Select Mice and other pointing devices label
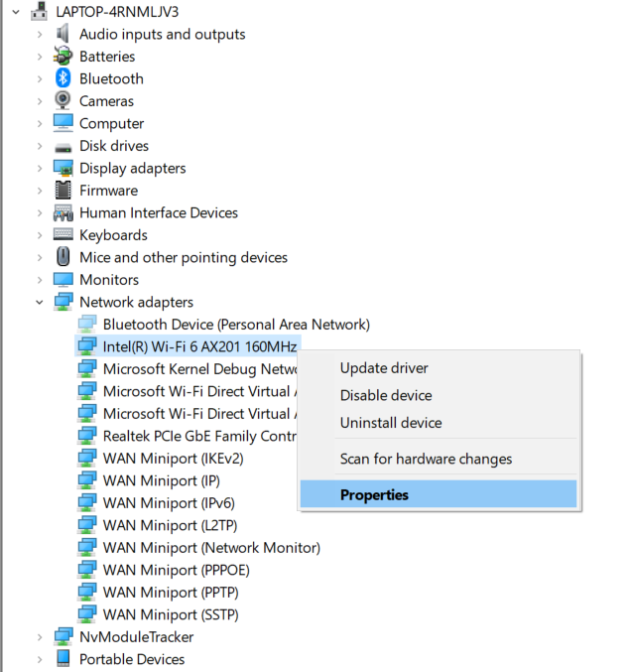632x672 pixels. (184, 257)
